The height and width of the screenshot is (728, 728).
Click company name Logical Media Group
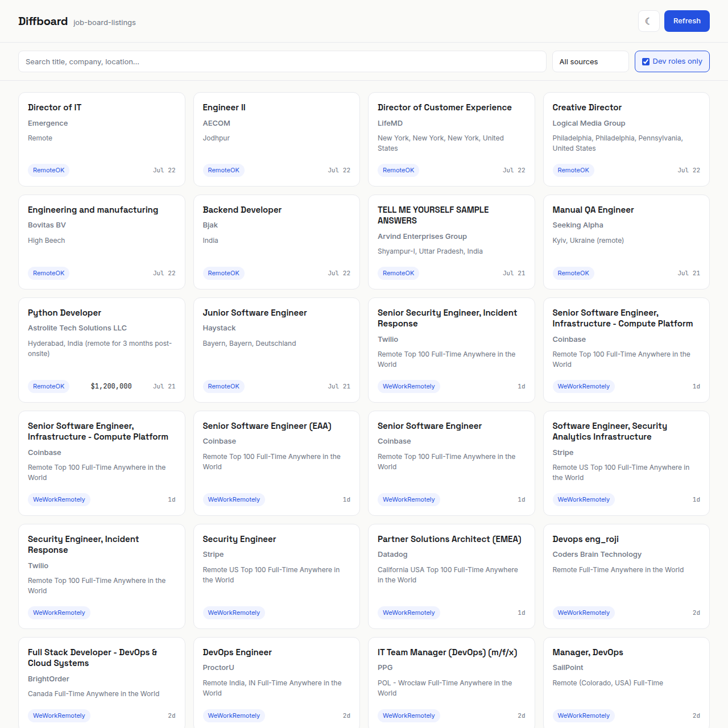click(589, 123)
